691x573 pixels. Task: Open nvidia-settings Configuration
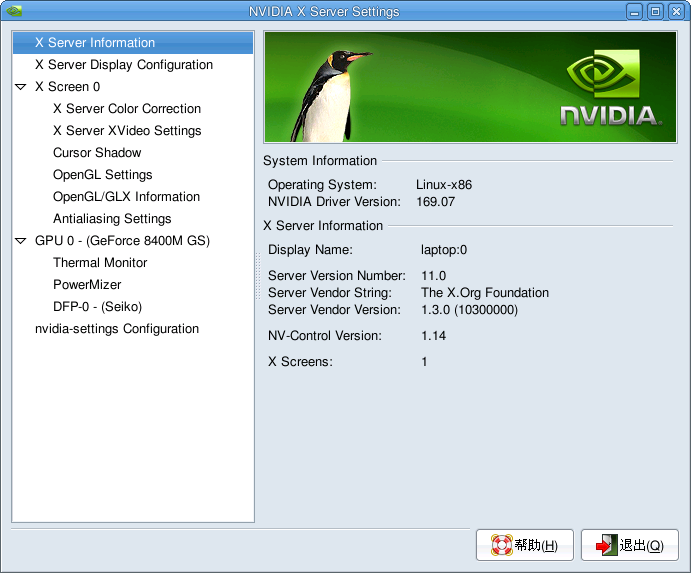point(117,329)
